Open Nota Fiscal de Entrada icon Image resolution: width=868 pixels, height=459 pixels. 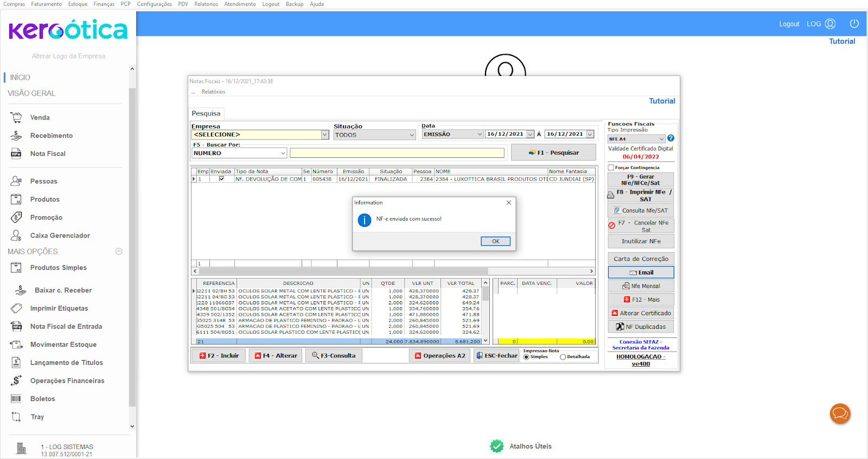coord(16,327)
